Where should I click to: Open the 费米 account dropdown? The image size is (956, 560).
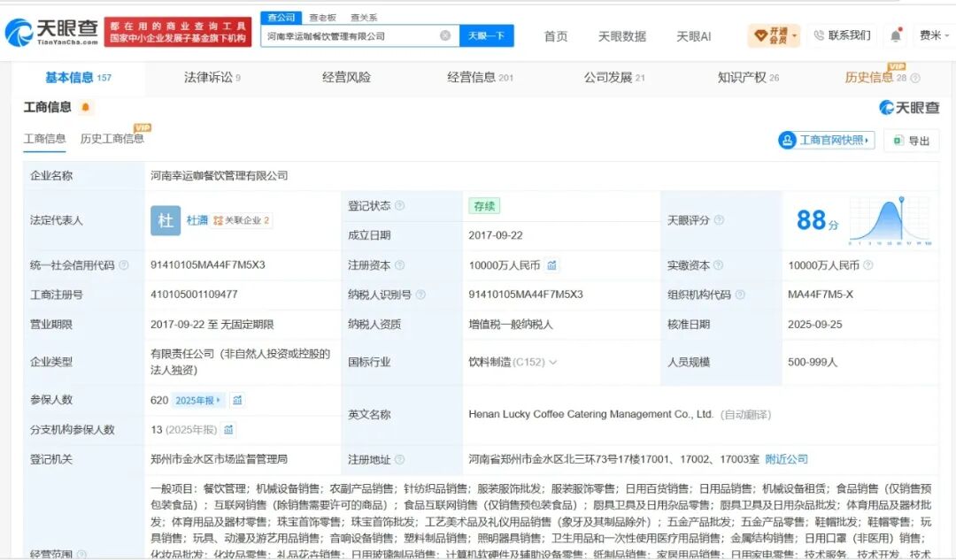(934, 36)
